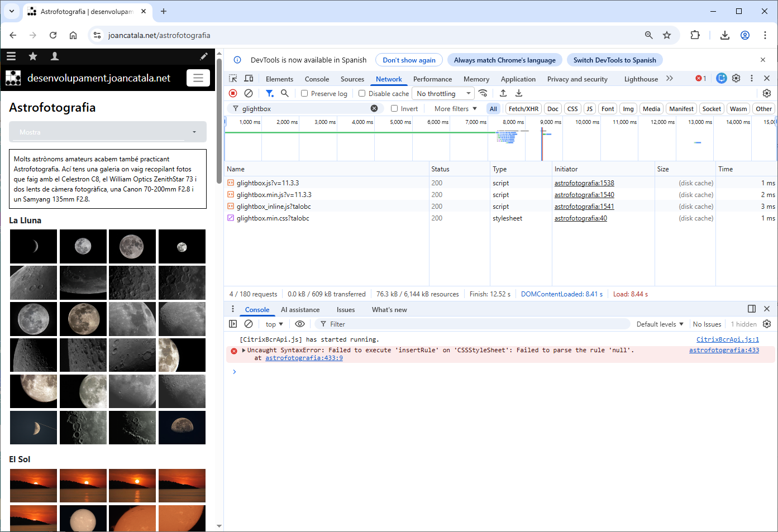
Task: Open the Default levels dropdown in Console
Action: [660, 324]
